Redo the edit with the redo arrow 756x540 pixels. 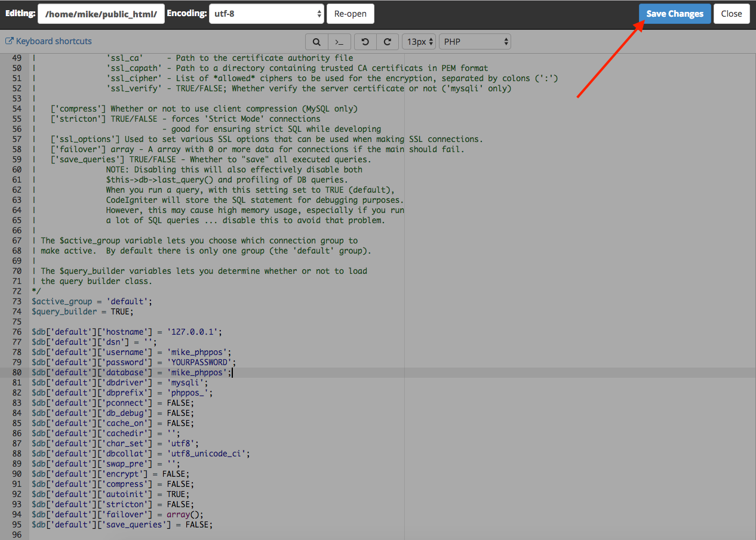tap(387, 42)
